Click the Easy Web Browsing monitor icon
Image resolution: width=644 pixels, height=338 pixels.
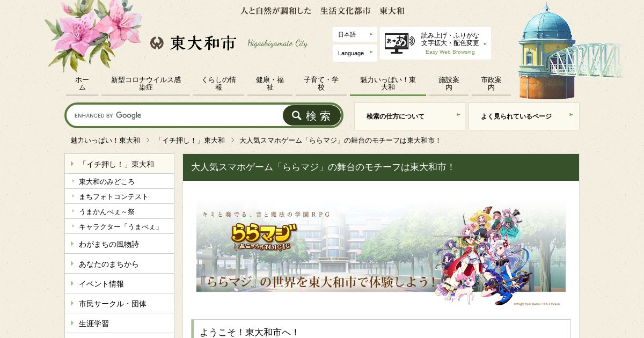(400, 43)
